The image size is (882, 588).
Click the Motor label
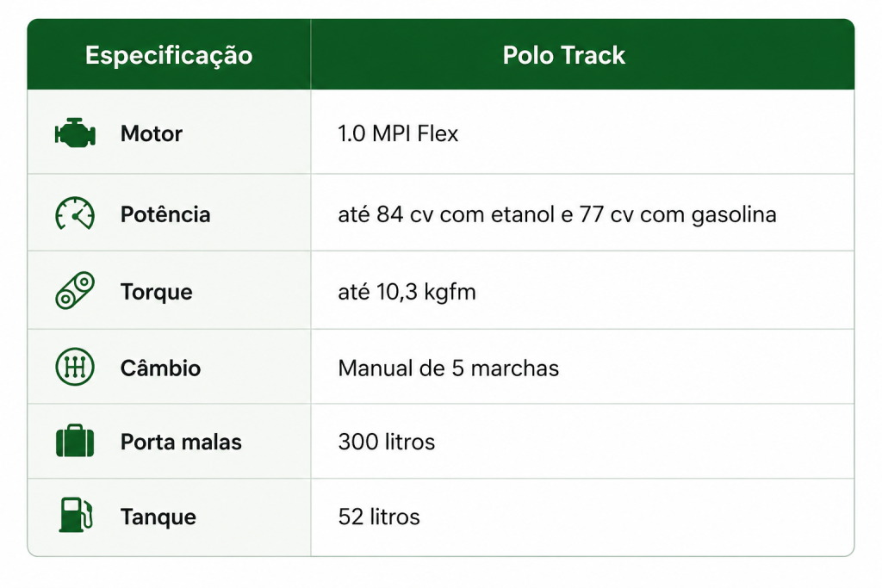(x=152, y=133)
